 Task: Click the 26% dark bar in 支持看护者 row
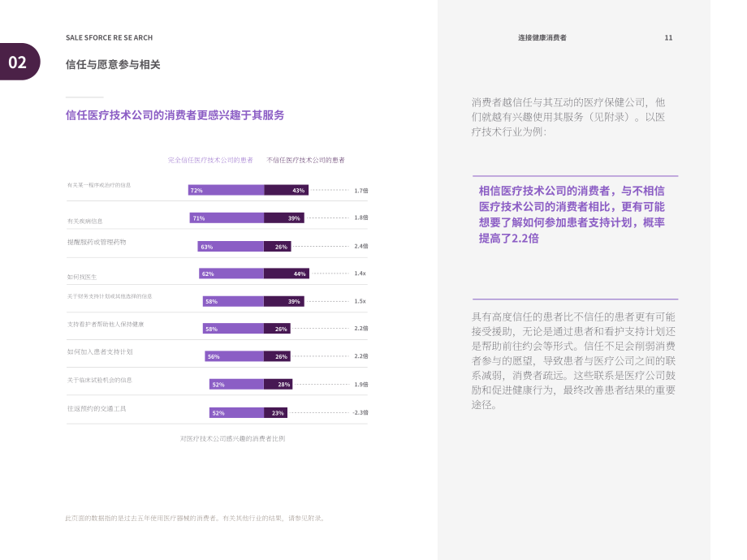pos(277,329)
